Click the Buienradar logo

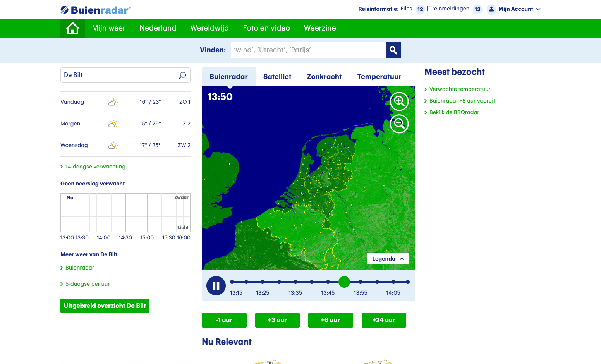[x=95, y=10]
